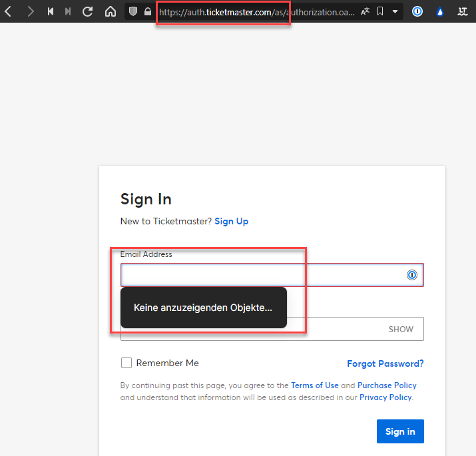Click the Fast Forward navigation button
Viewport: 476px width, 456px height.
point(68,11)
